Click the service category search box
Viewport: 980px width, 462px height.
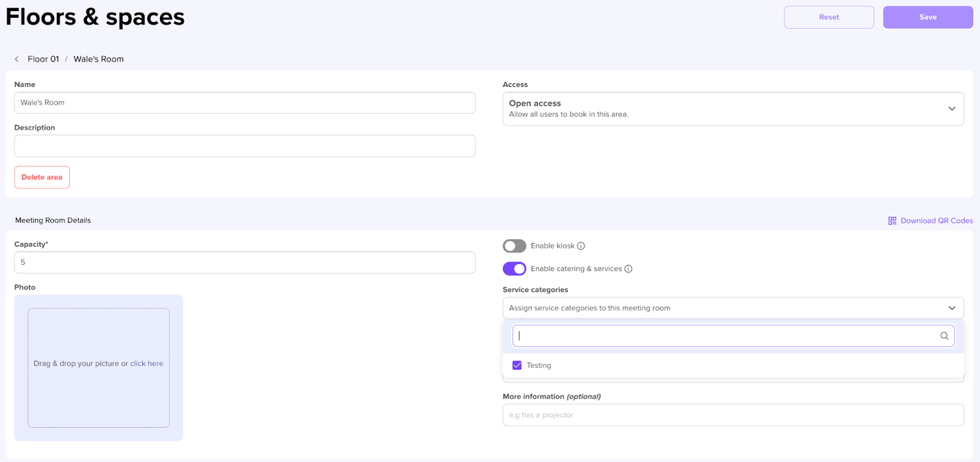pos(733,336)
